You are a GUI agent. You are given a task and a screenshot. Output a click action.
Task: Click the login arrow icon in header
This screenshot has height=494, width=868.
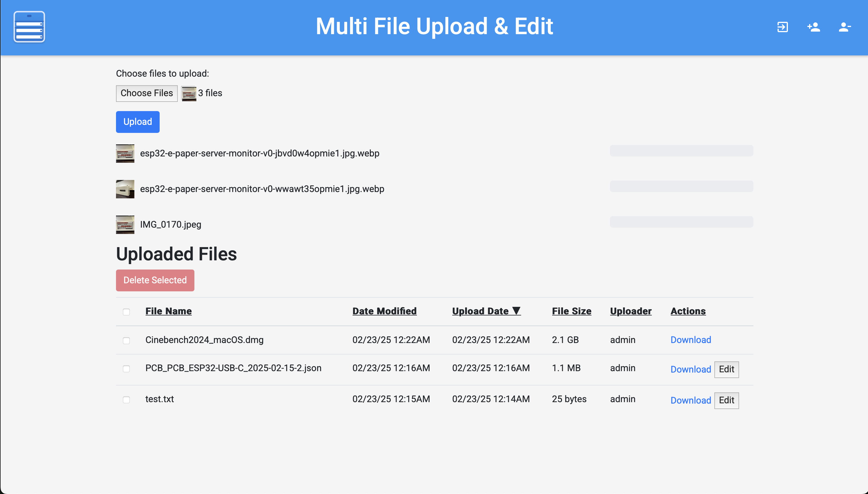pos(782,27)
